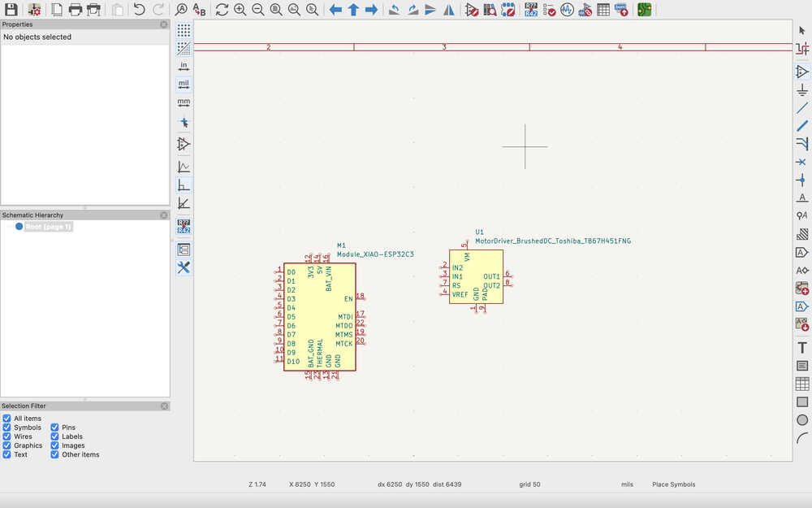Select Root (page 1) in Schematic Hierarchy
The image size is (812, 508).
49,227
